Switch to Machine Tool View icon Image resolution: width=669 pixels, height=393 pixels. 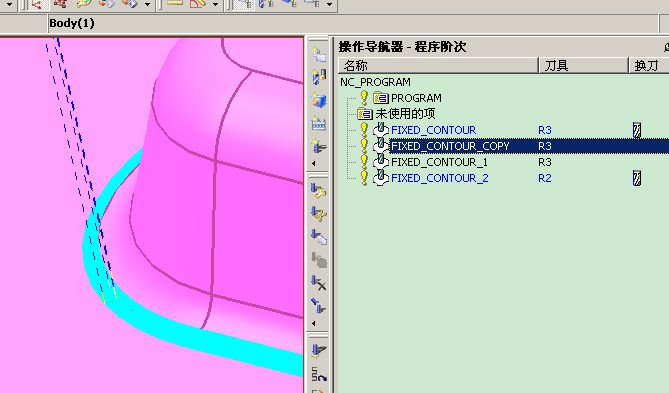tap(266, 4)
